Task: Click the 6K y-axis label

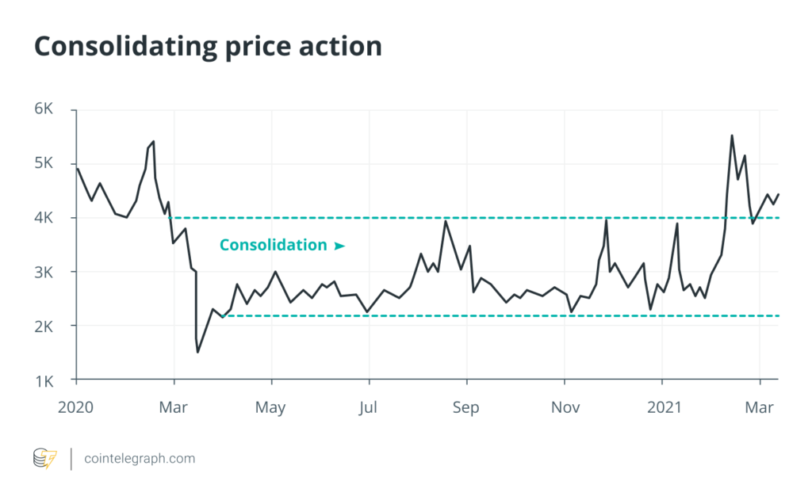Action: (x=43, y=109)
